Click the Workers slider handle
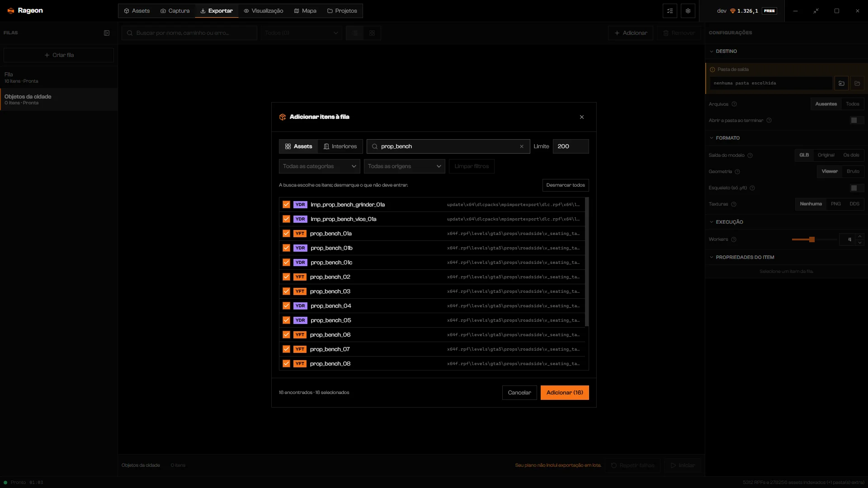The image size is (868, 488). click(x=812, y=239)
